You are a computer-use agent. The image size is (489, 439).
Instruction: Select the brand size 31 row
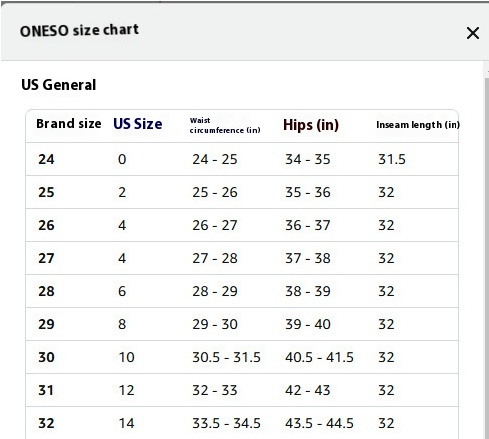pyautogui.click(x=242, y=390)
